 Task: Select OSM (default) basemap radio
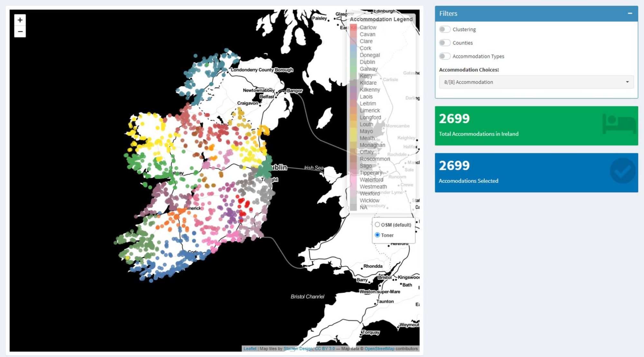377,224
